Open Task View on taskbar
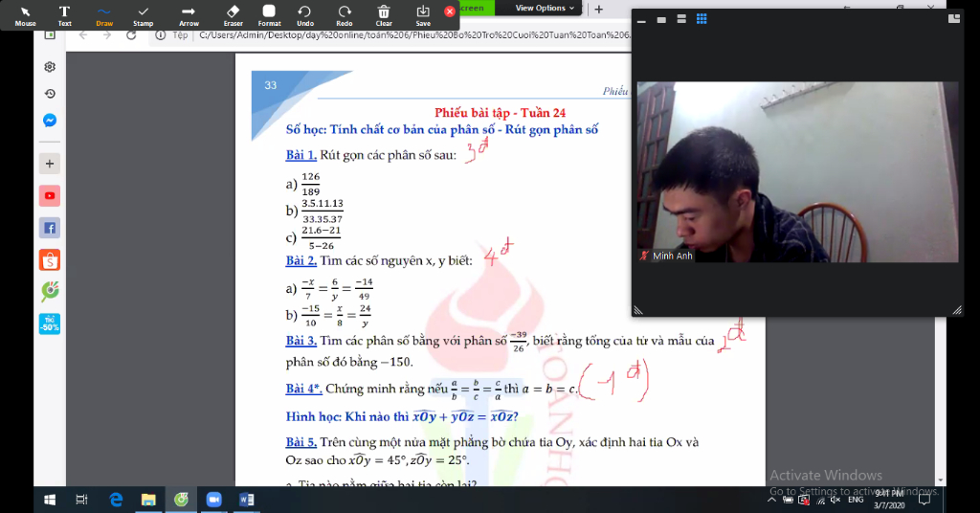This screenshot has height=513, width=980. [82, 500]
